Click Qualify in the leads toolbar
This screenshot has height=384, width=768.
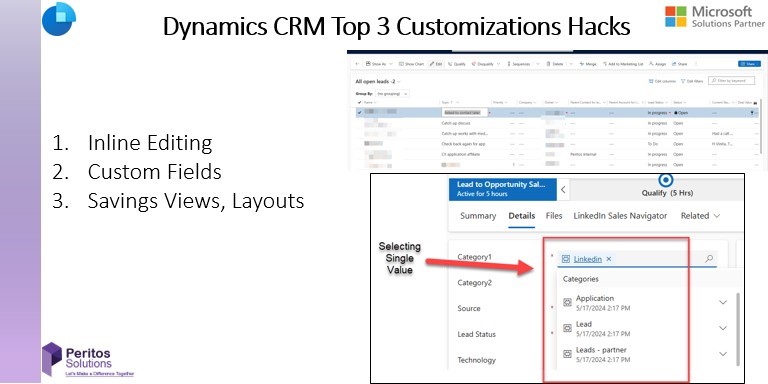tap(456, 64)
